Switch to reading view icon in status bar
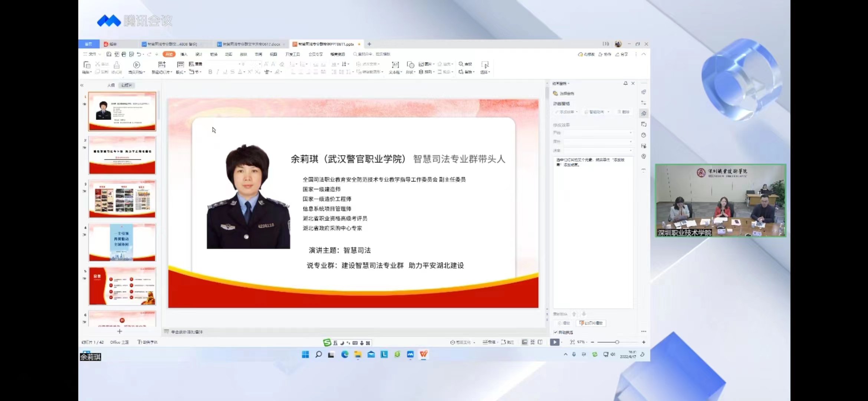The image size is (868, 401). (540, 342)
